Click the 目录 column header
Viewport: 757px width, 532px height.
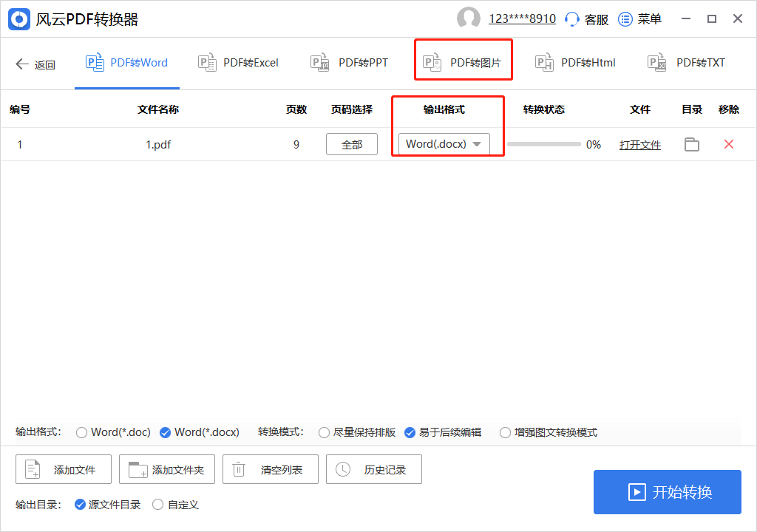click(x=692, y=109)
